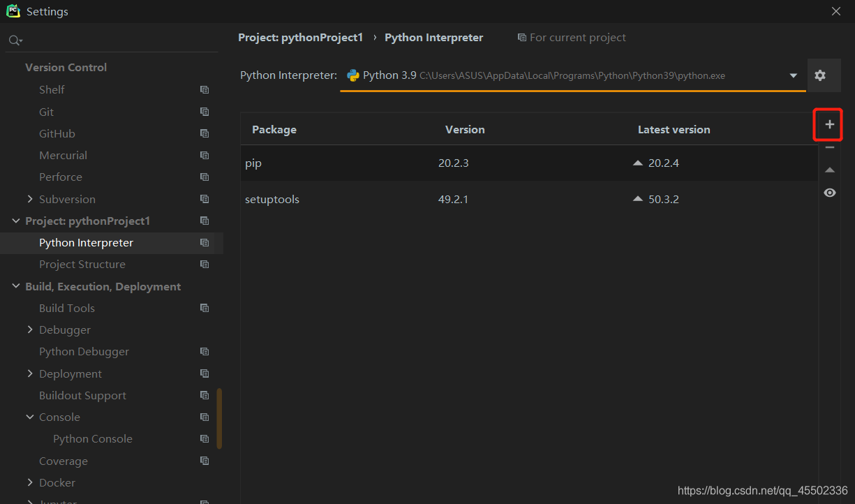This screenshot has width=855, height=504.
Task: Click the search magnifier icon in sidebar
Action: [14, 41]
